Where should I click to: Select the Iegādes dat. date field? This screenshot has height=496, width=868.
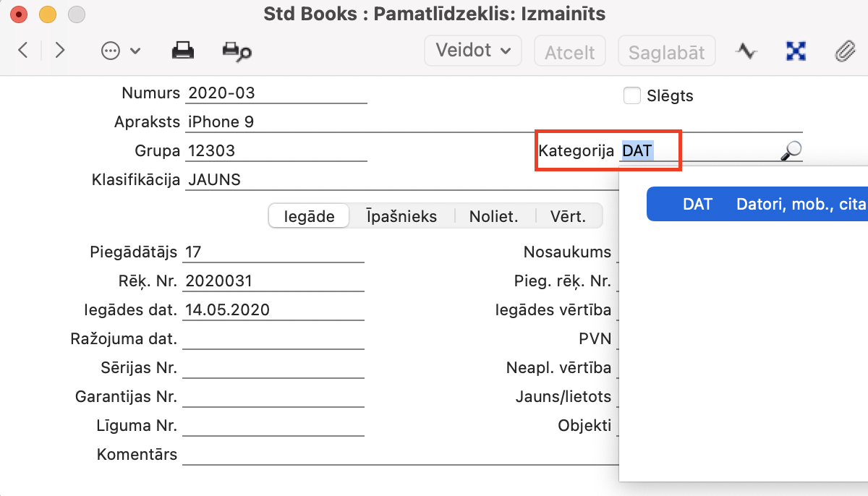[273, 310]
